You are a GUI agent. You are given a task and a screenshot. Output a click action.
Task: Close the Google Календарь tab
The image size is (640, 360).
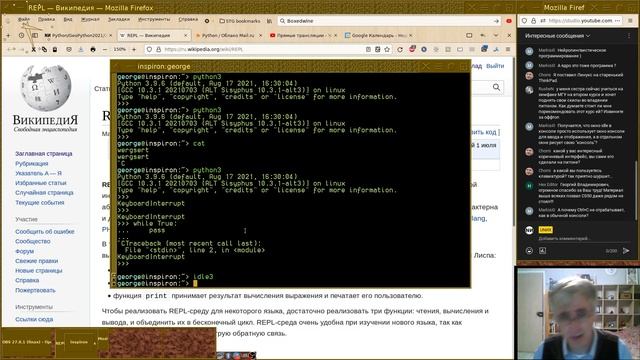(x=410, y=36)
